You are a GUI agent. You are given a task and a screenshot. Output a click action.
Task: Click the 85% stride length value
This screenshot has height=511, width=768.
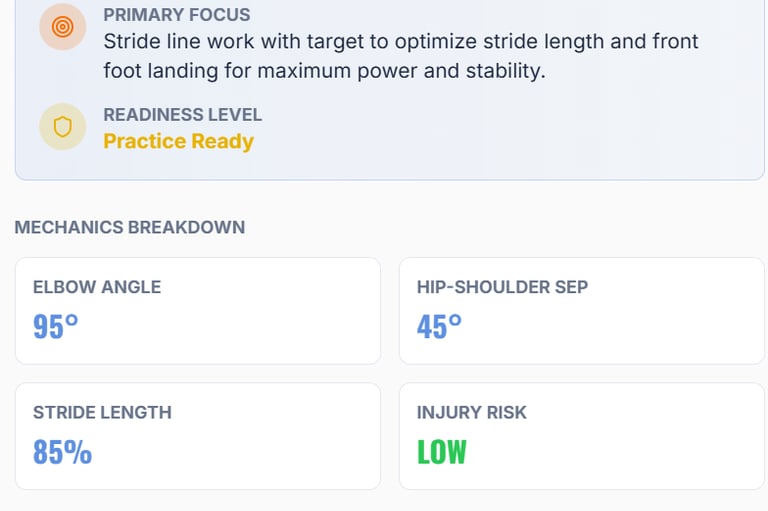click(x=62, y=452)
